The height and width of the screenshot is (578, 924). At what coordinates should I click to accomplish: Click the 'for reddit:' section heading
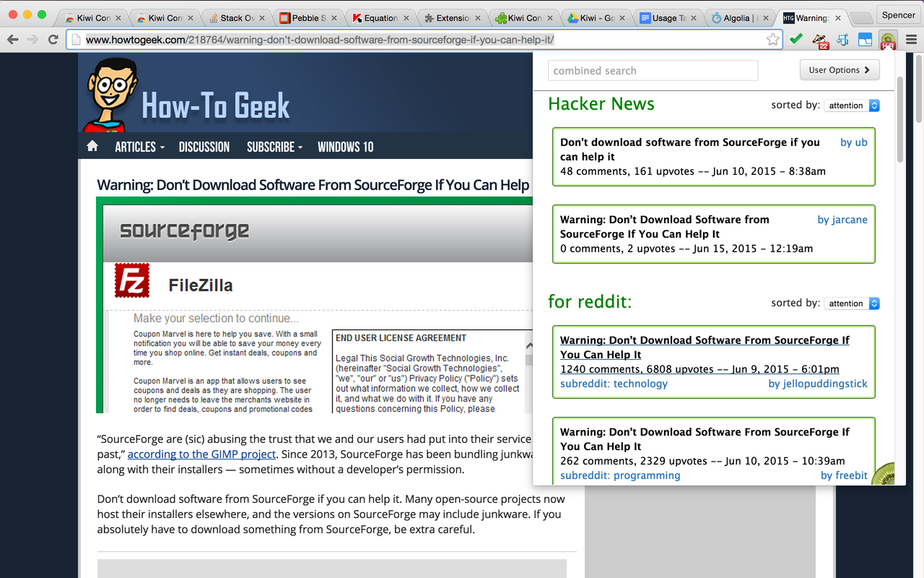590,301
